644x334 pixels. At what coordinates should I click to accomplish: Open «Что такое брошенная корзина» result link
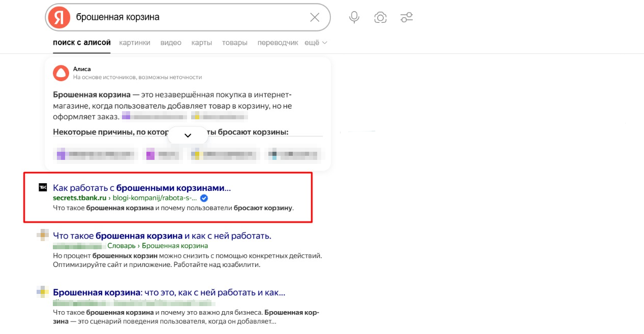[x=162, y=236]
